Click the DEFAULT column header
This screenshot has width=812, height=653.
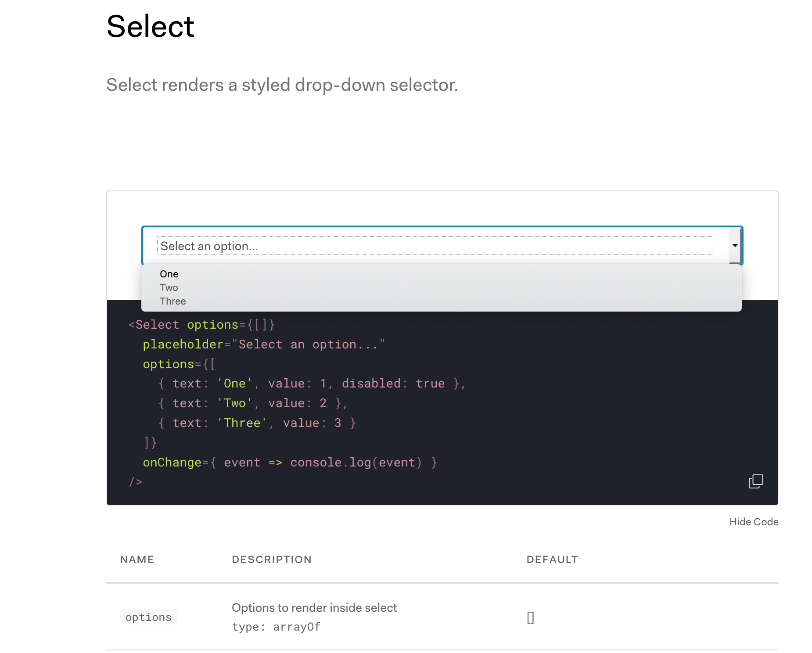tap(552, 559)
